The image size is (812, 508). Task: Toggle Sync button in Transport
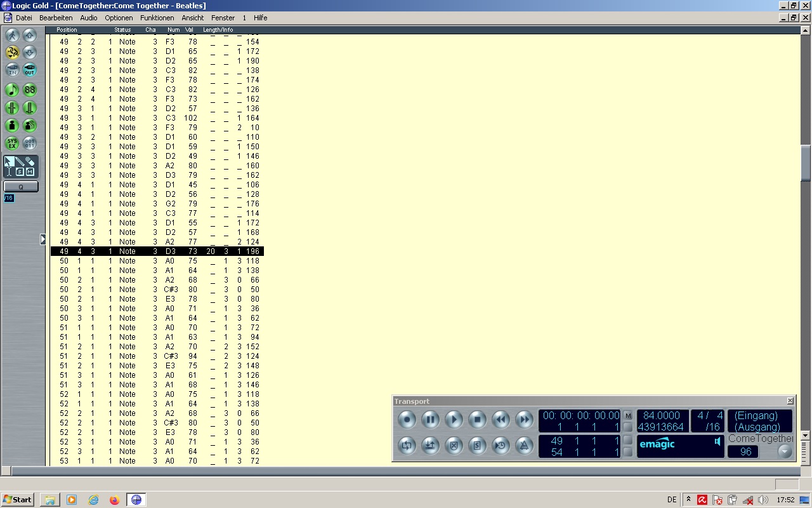[x=501, y=446]
